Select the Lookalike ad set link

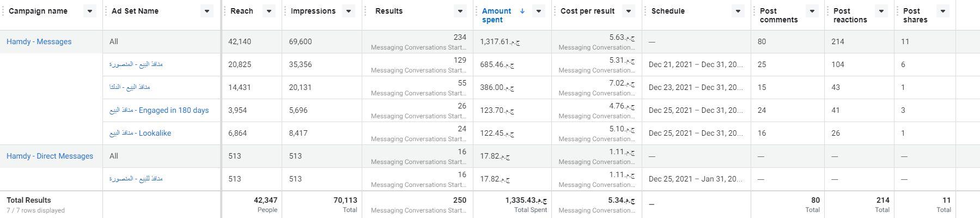coord(140,133)
